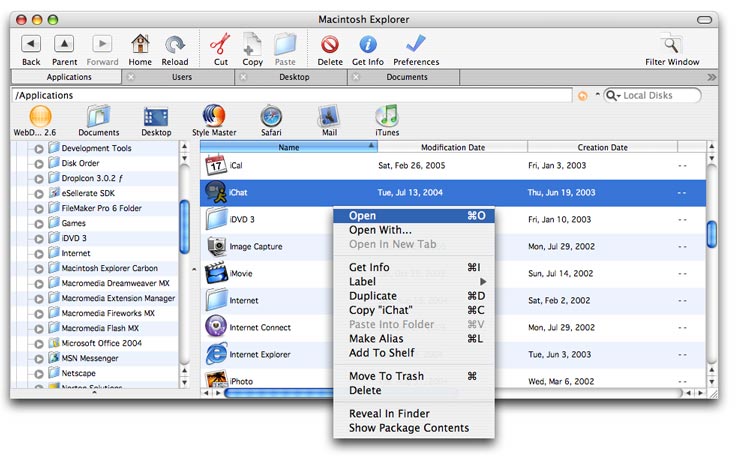Click the Home house icon
This screenshot has width=741, height=459.
point(140,44)
